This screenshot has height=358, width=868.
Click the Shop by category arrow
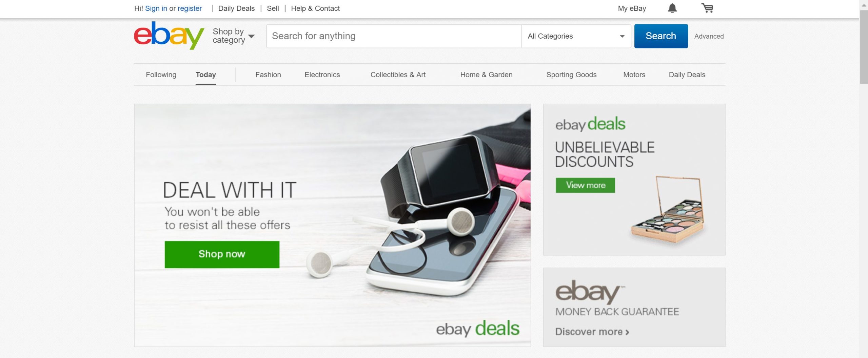point(251,36)
